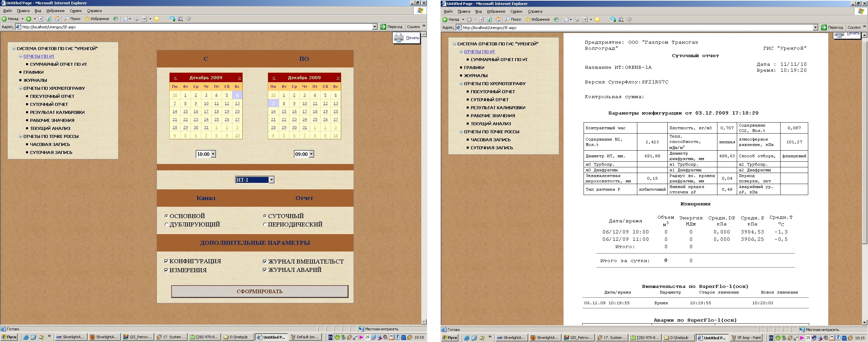Click the Mail icon in left browser toolbar
This screenshot has width=868, height=342.
click(x=126, y=19)
